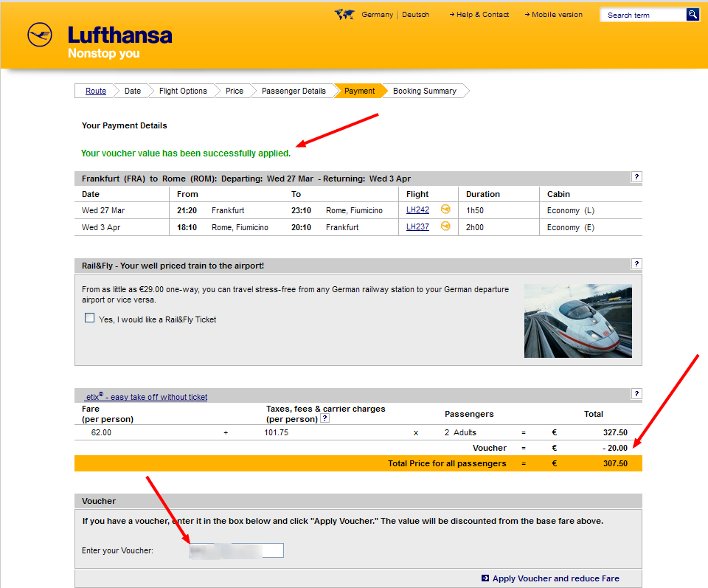Click departure time 21:20

click(187, 210)
